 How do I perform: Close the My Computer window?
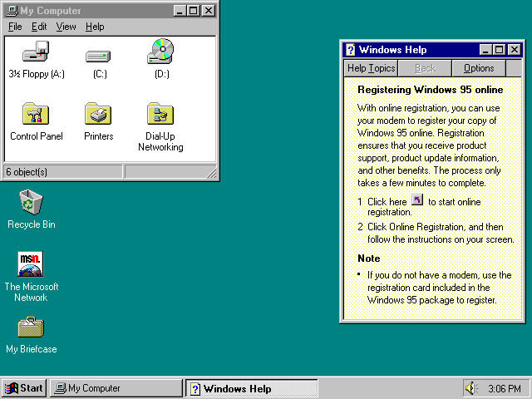click(x=209, y=11)
